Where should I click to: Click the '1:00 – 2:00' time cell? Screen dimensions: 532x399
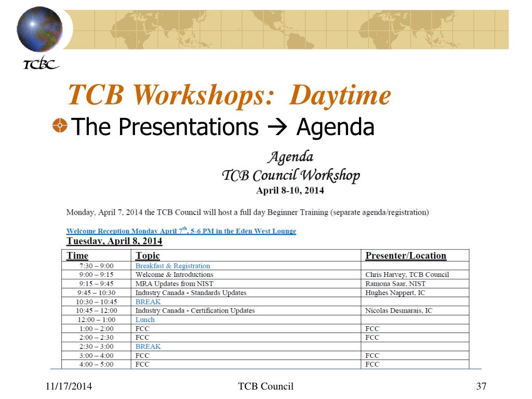coord(96,328)
